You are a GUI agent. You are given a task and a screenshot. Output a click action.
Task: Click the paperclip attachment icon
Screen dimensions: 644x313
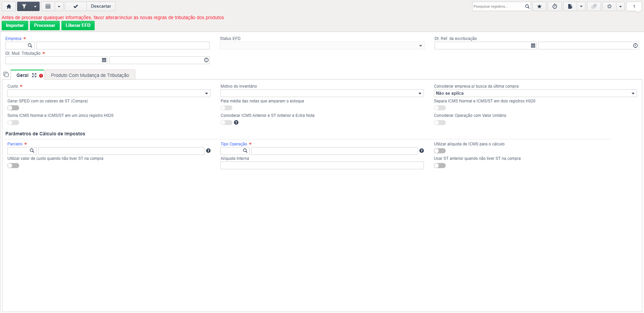point(594,6)
